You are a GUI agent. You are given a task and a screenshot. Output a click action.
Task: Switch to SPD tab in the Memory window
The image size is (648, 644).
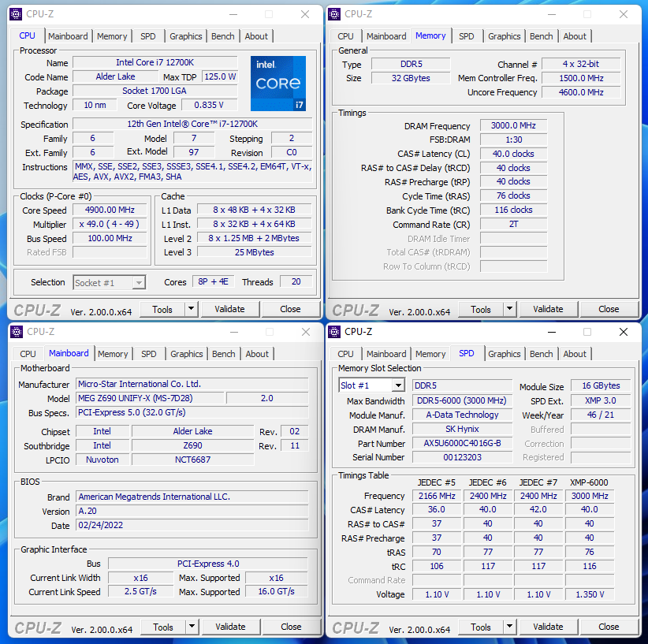click(466, 36)
